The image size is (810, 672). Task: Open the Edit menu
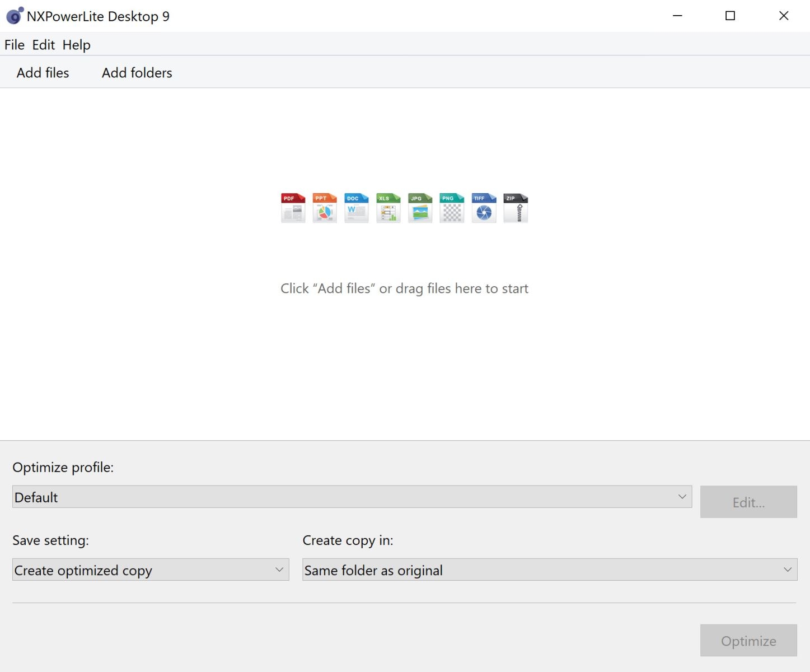tap(44, 45)
